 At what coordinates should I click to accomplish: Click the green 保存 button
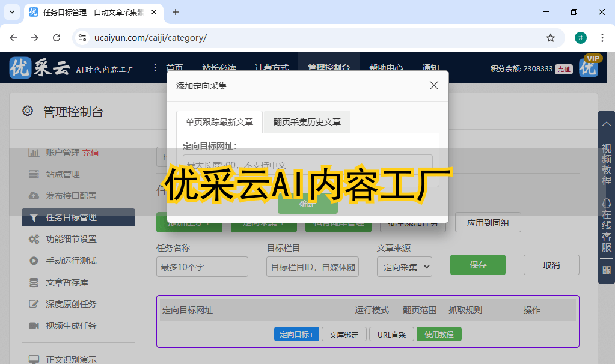click(477, 265)
